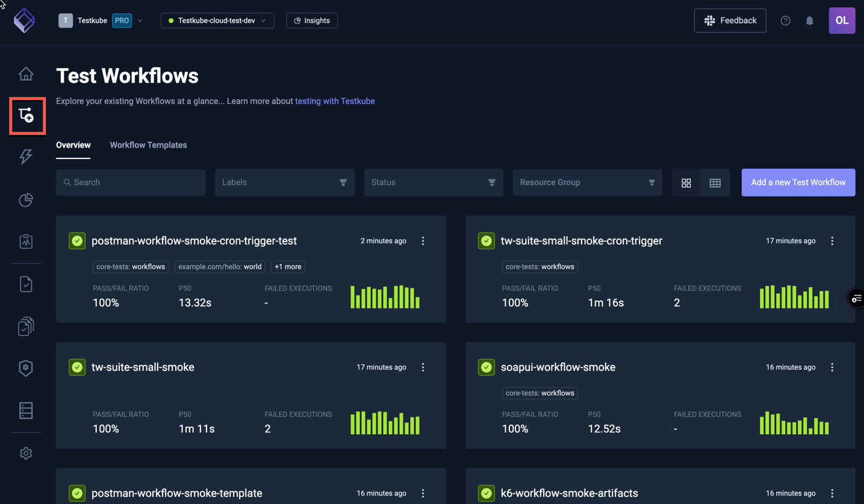Screen dimensions: 864x504
Task: Open the Status filter dropdown
Action: 433,182
